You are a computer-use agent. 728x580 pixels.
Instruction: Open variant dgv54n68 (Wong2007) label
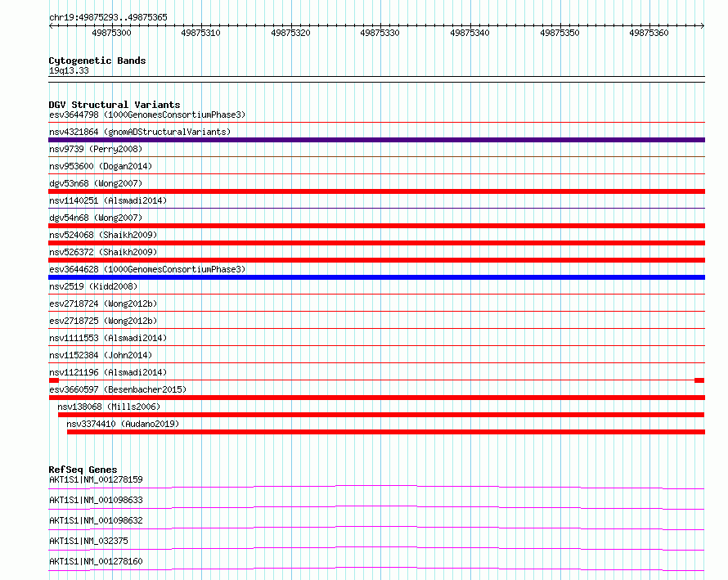[x=96, y=218]
